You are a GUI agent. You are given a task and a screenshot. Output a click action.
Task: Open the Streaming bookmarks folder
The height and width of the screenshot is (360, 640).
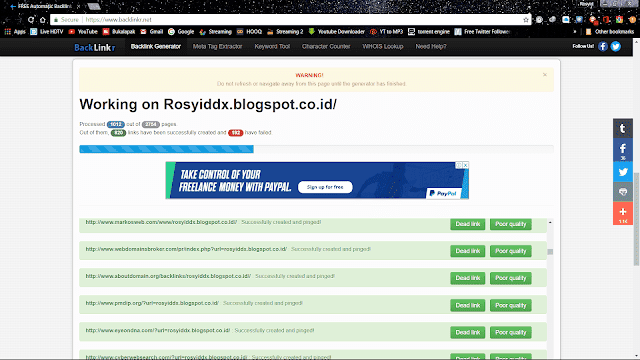(216, 31)
